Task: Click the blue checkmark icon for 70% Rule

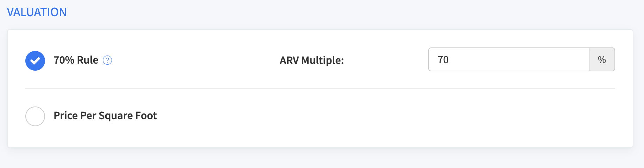Action: click(x=35, y=61)
